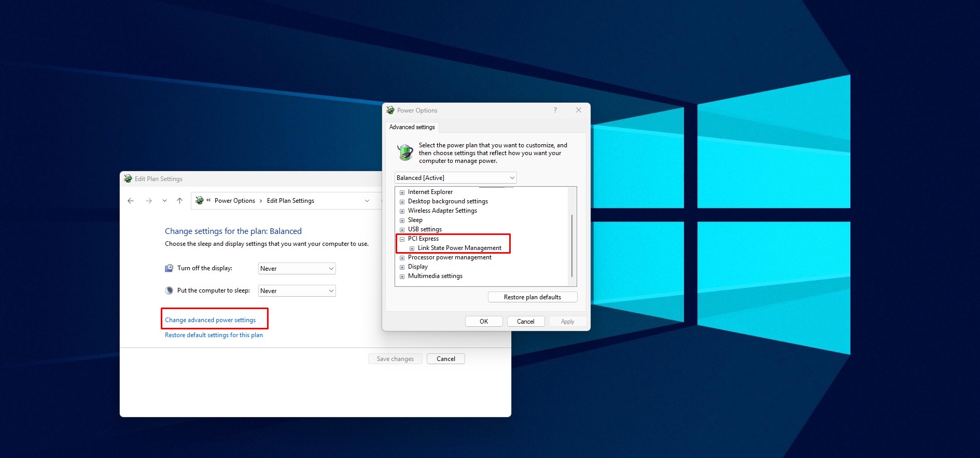This screenshot has height=458, width=980.
Task: Collapse the PCI Express node
Action: click(402, 239)
